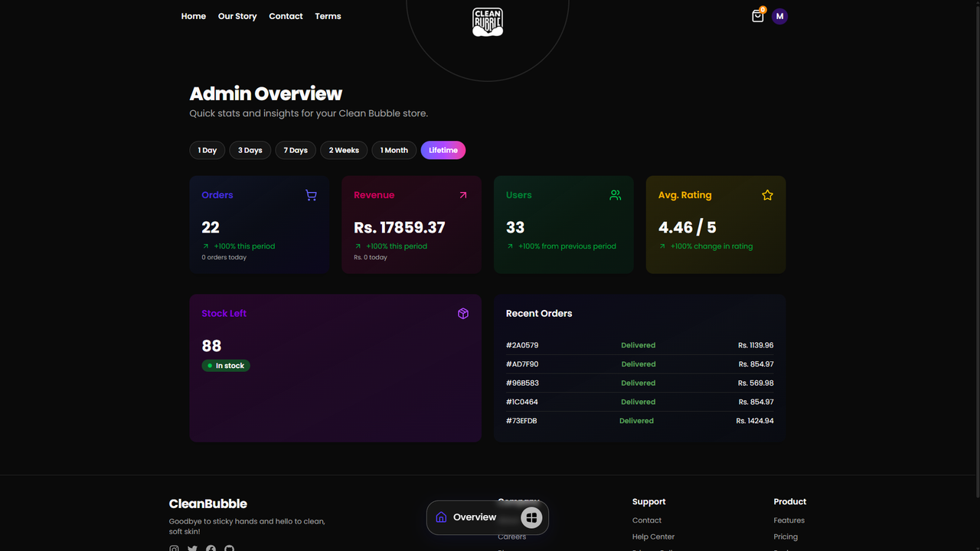Image resolution: width=980 pixels, height=551 pixels.
Task: Click "0 orders today" text
Action: (x=224, y=257)
